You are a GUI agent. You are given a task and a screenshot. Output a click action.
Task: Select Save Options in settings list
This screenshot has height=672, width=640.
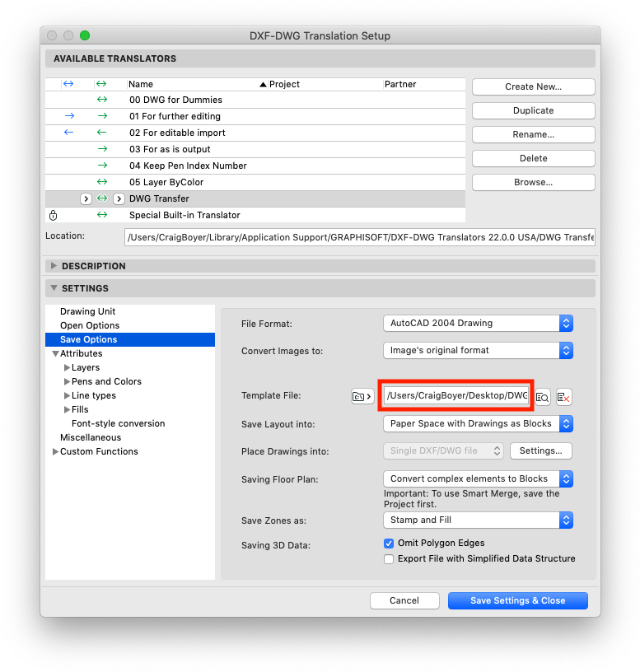click(x=130, y=339)
